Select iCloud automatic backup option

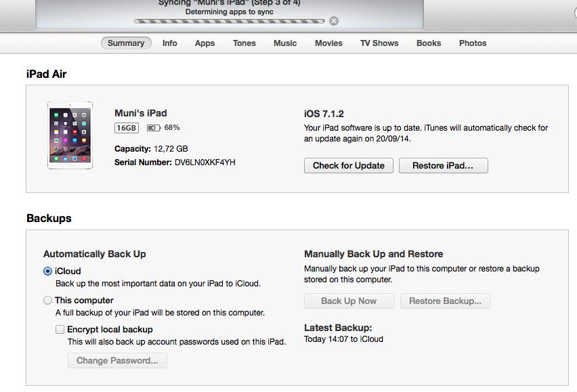coord(47,271)
